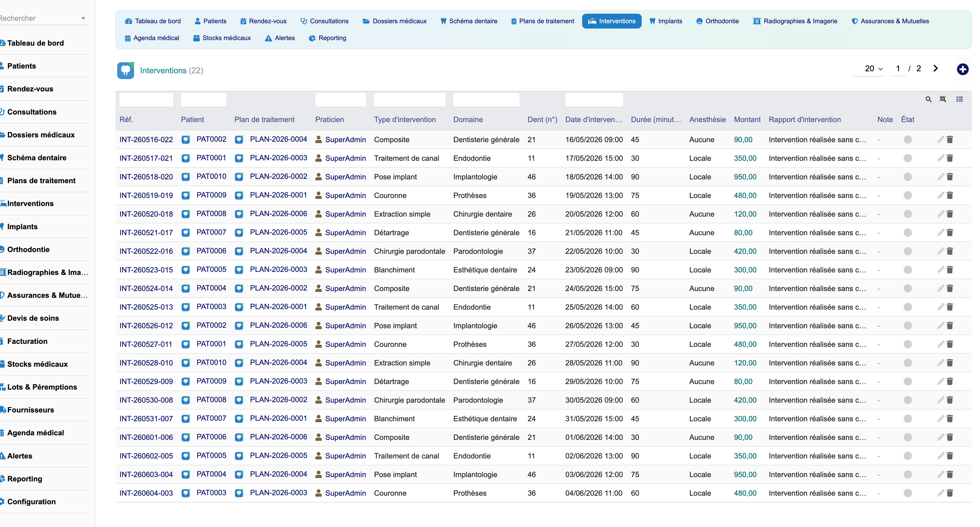This screenshot has width=980, height=527.
Task: Click the patient icon next to PAT0010 in row INT-260528-010
Action: [186, 363]
